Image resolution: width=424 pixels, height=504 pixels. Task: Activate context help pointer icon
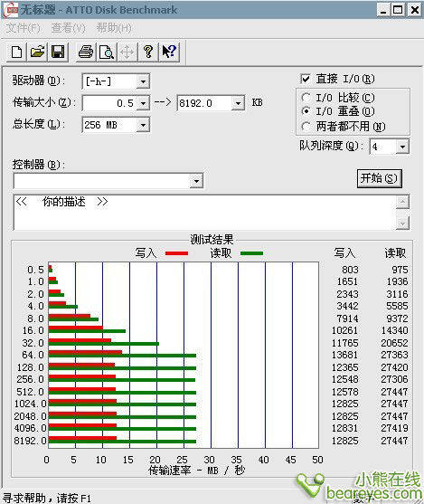click(169, 52)
